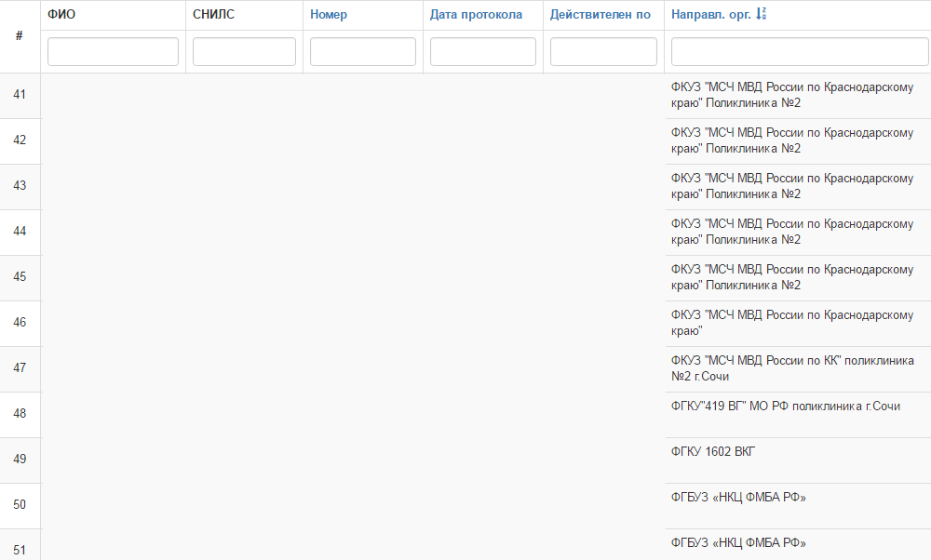Focus the СНИЛС filter input field
This screenshot has width=931, height=560.
tap(244, 52)
